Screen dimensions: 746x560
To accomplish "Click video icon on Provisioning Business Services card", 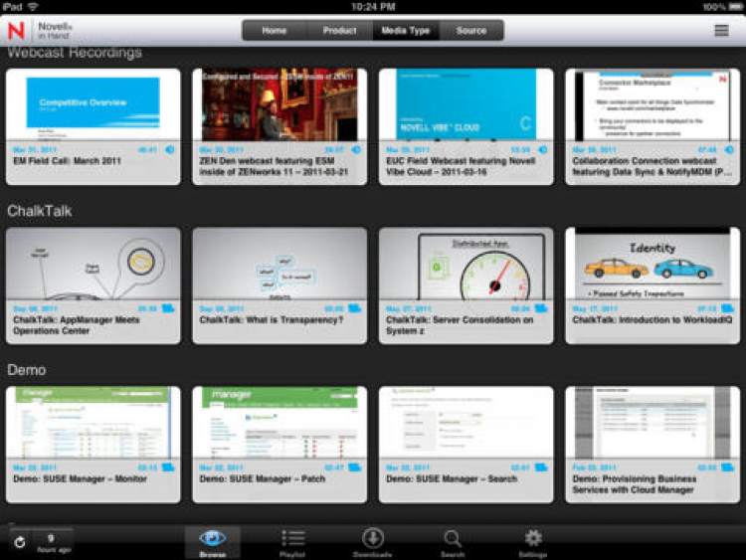I will tap(727, 467).
